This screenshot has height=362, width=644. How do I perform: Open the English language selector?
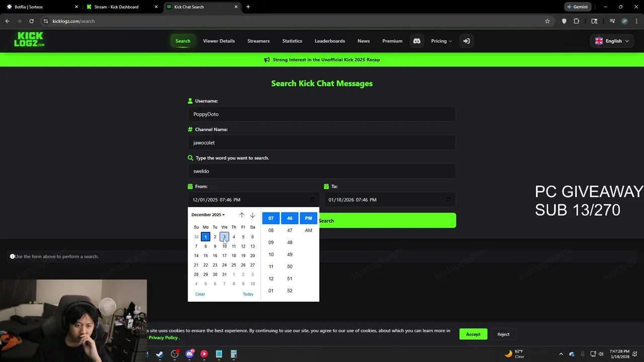tap(612, 41)
